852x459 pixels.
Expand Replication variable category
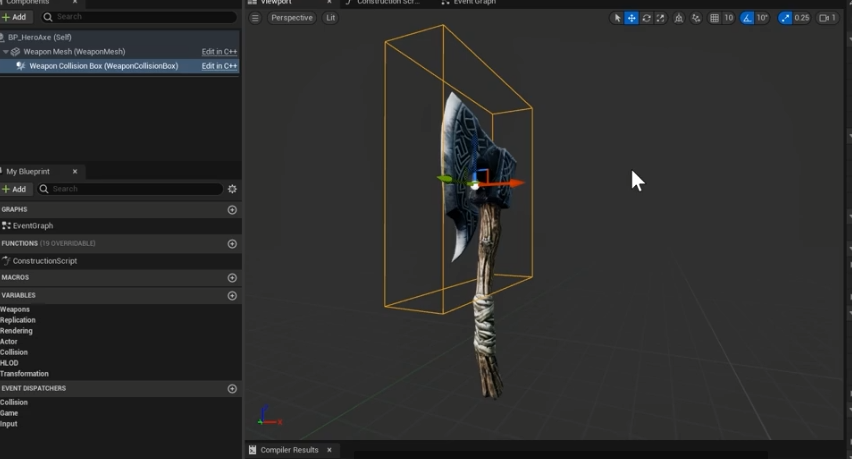click(x=17, y=320)
